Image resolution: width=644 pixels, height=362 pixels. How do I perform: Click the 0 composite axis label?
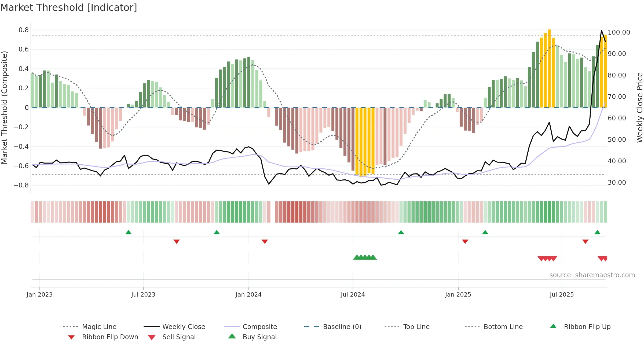pos(27,108)
